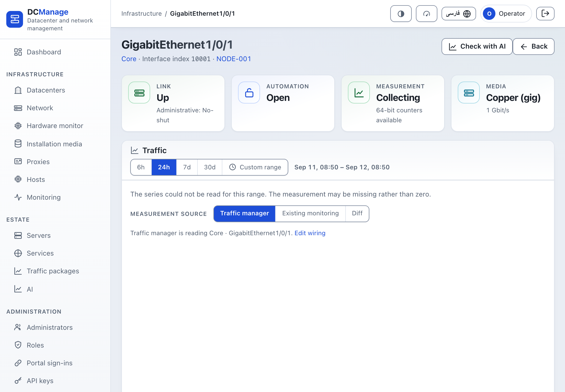The height and width of the screenshot is (392, 565).
Task: Click the Proxies sidebar icon
Action: click(18, 162)
